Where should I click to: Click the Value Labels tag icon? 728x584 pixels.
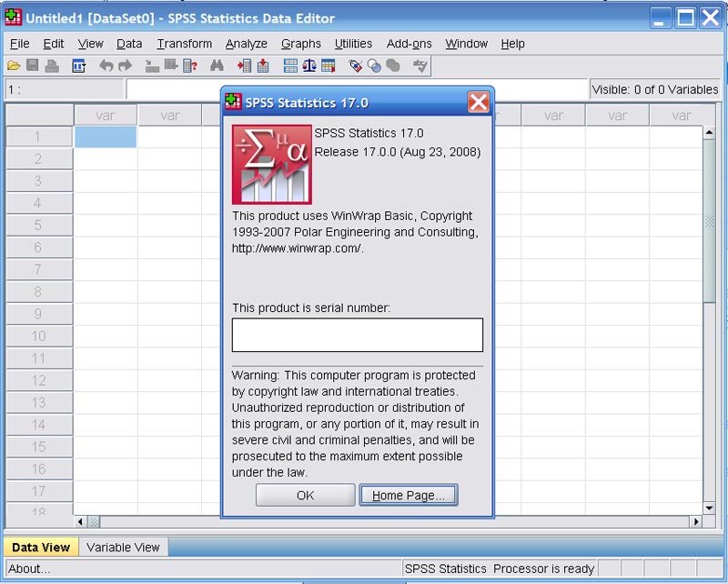(356, 65)
